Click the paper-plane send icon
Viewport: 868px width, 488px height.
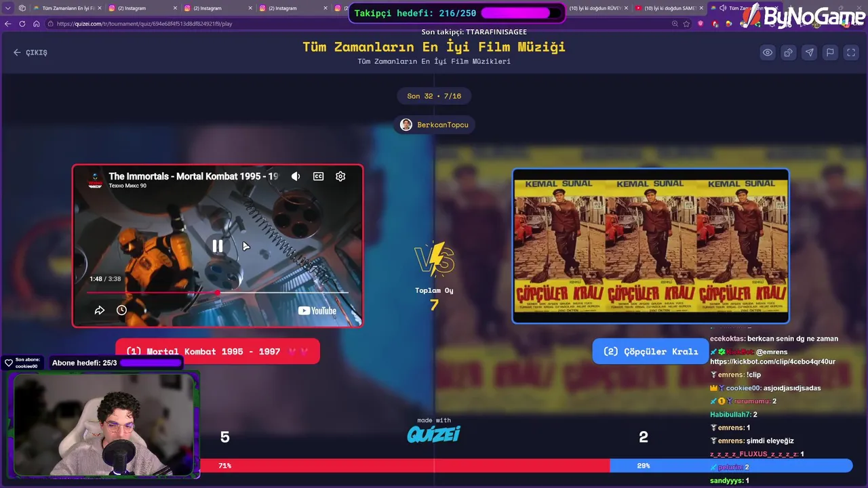(810, 52)
